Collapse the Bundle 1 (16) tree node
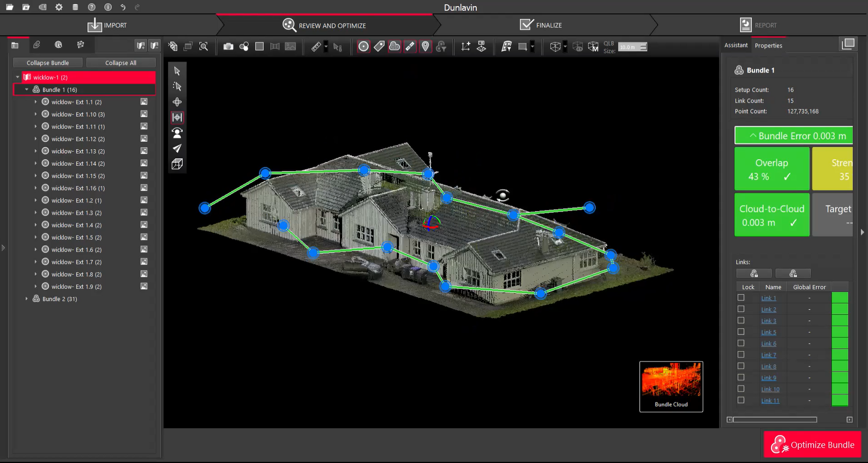Viewport: 868px width, 463px height. pos(27,89)
